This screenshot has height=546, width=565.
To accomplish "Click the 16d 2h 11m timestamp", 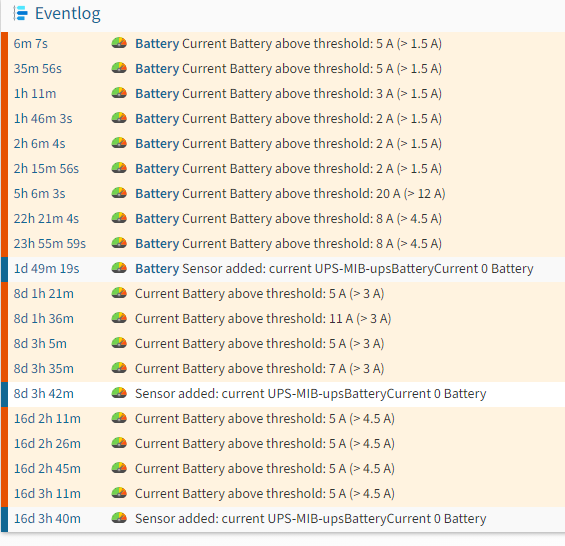I will 47,418.
